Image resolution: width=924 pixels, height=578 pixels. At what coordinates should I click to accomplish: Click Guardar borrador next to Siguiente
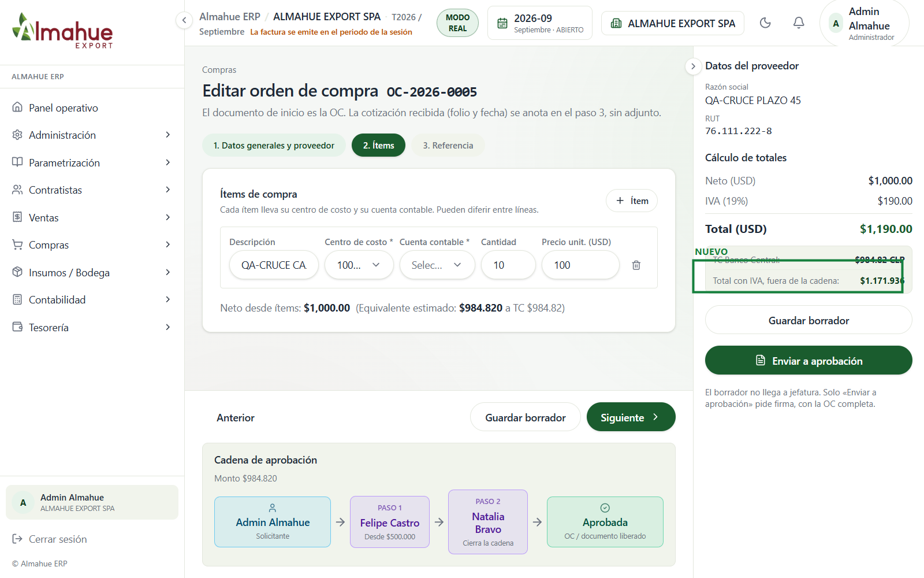pyautogui.click(x=526, y=417)
